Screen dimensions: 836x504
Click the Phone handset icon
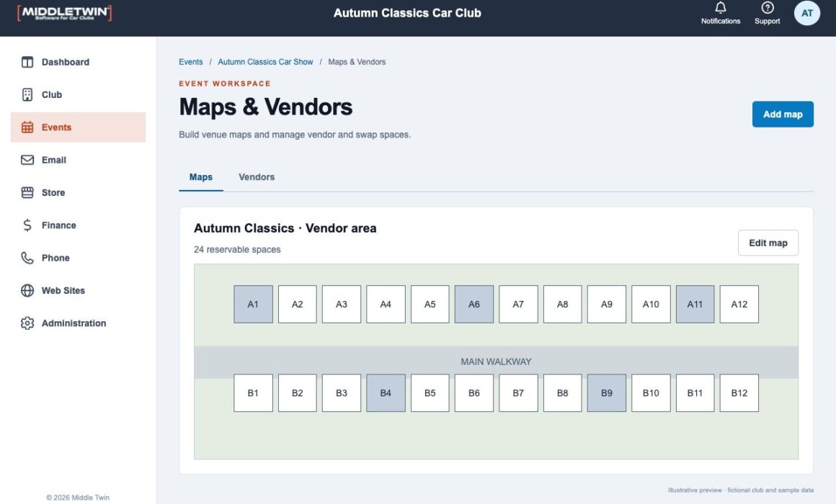[x=27, y=258]
